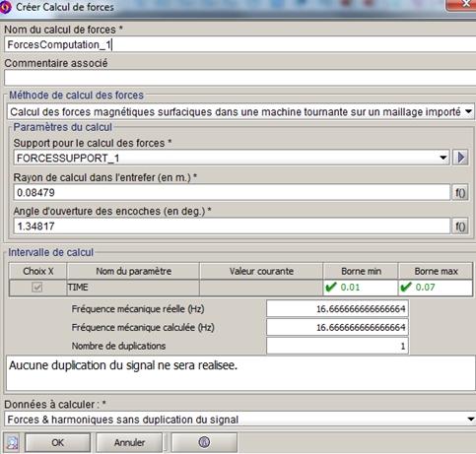Click the round icon button beside Annuler
The width and height of the screenshot is (476, 454).
204,442
